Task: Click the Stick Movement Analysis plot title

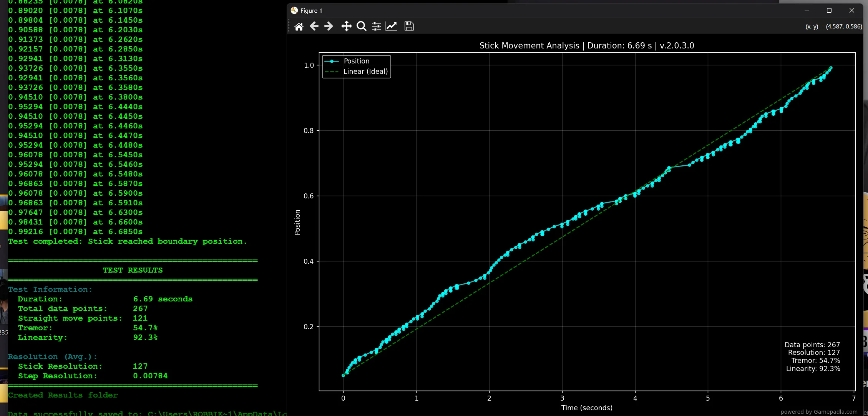Action: (x=587, y=45)
